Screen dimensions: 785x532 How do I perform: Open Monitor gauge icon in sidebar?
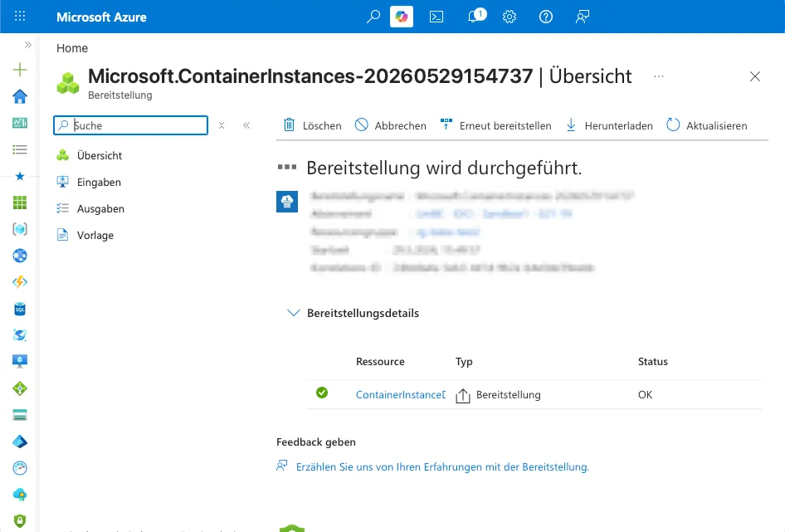(x=20, y=468)
